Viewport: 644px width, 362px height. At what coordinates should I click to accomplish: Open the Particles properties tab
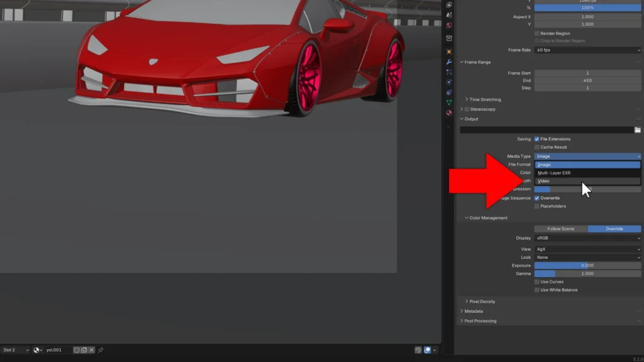(449, 72)
